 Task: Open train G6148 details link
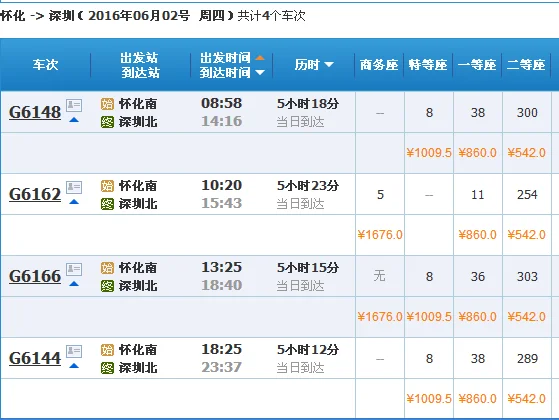(35, 112)
